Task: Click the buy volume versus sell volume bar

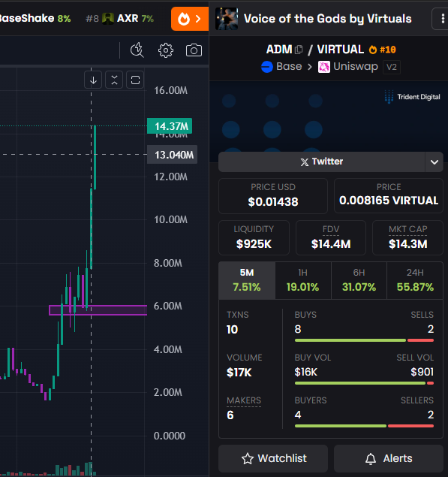Action: [x=364, y=383]
